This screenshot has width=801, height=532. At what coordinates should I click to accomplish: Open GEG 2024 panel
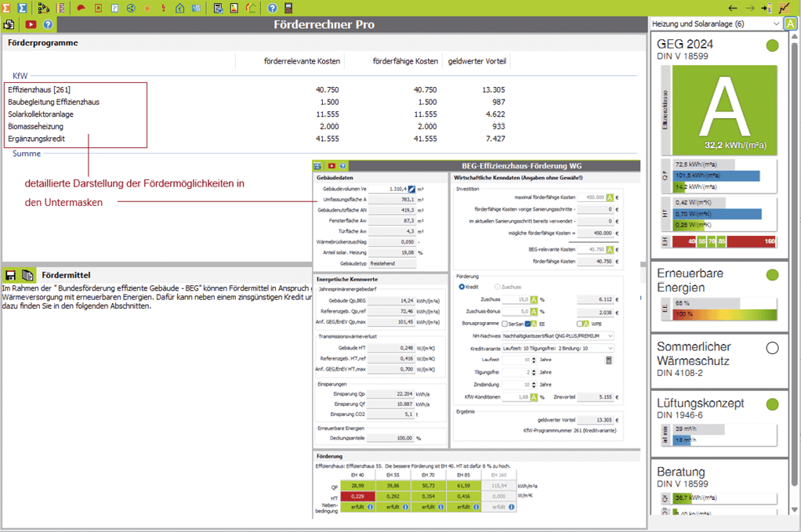719,145
